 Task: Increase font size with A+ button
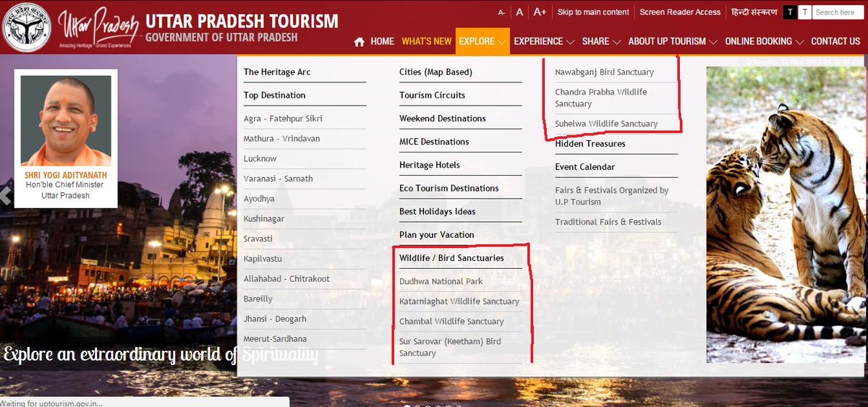pyautogui.click(x=540, y=12)
